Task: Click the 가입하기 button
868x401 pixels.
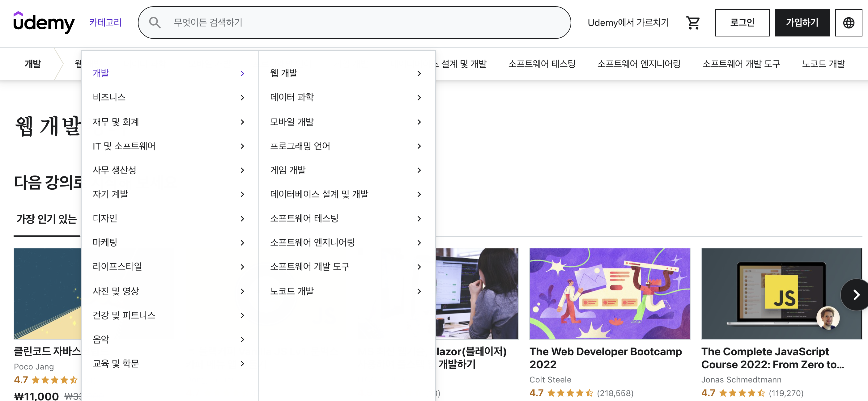Action: click(x=802, y=23)
